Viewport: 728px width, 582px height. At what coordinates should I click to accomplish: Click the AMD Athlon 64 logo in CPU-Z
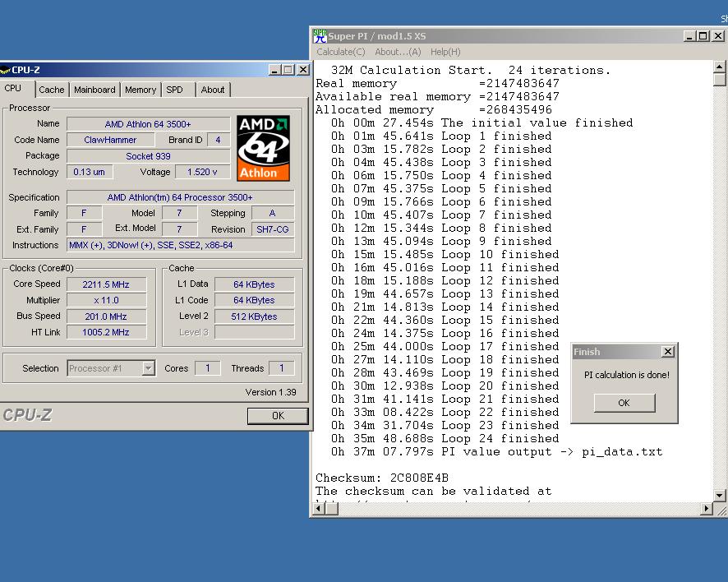[x=263, y=148]
